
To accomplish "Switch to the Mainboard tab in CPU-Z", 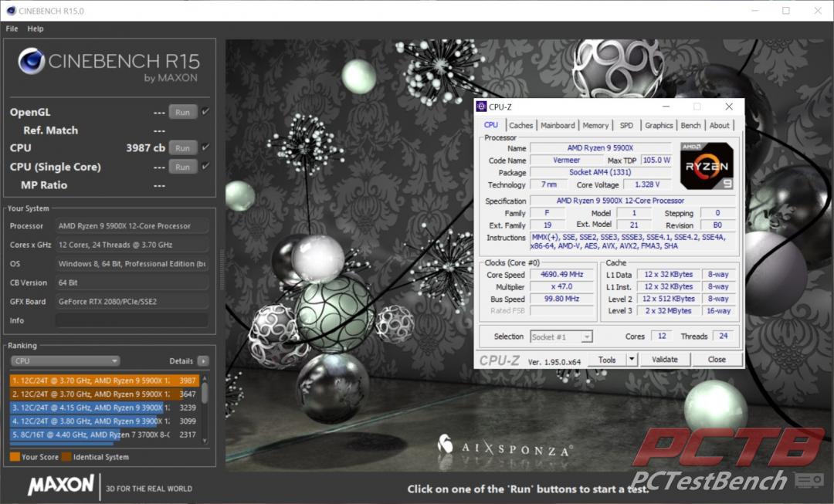I will click(x=558, y=126).
